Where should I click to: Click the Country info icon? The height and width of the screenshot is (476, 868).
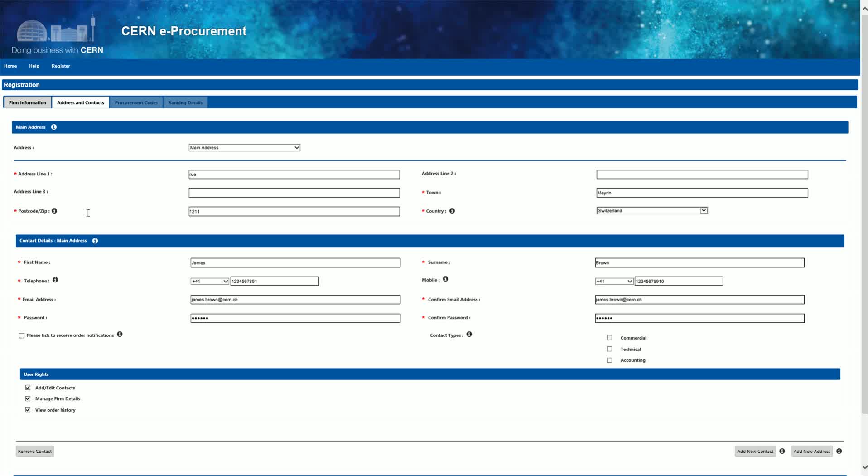coord(452,211)
